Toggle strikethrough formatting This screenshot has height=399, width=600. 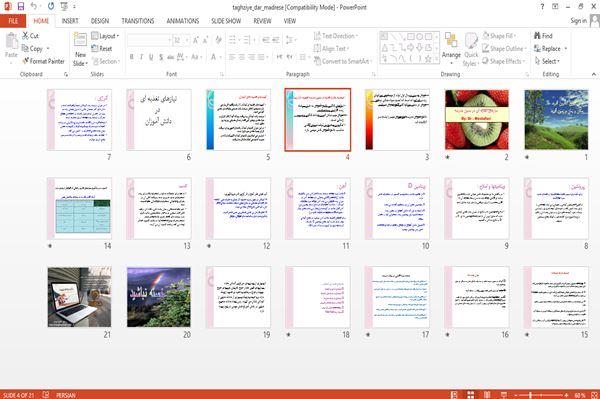[171, 57]
